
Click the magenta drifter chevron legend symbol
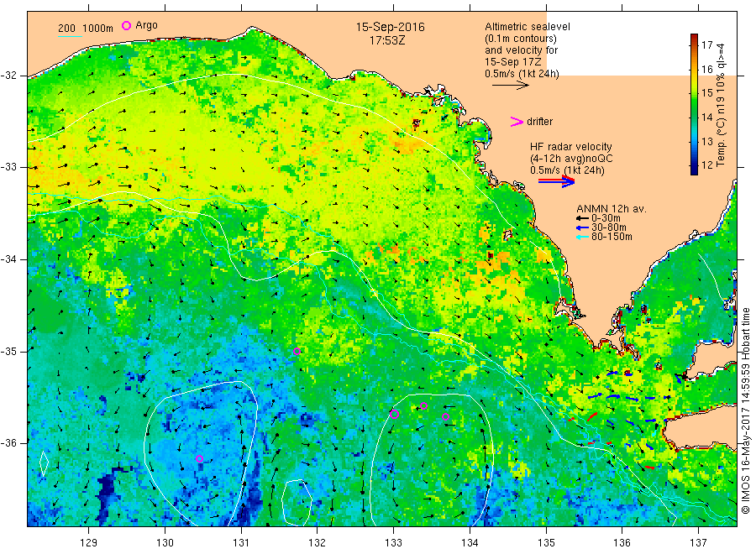click(x=517, y=122)
